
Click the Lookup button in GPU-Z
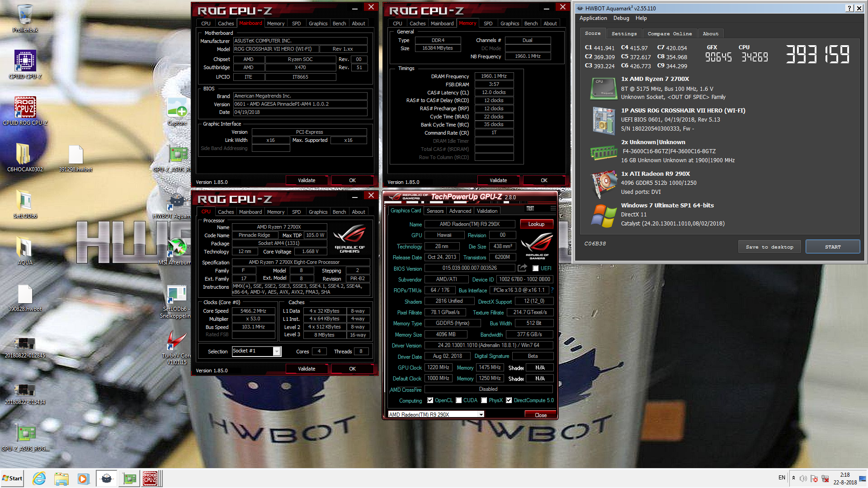[x=536, y=224]
